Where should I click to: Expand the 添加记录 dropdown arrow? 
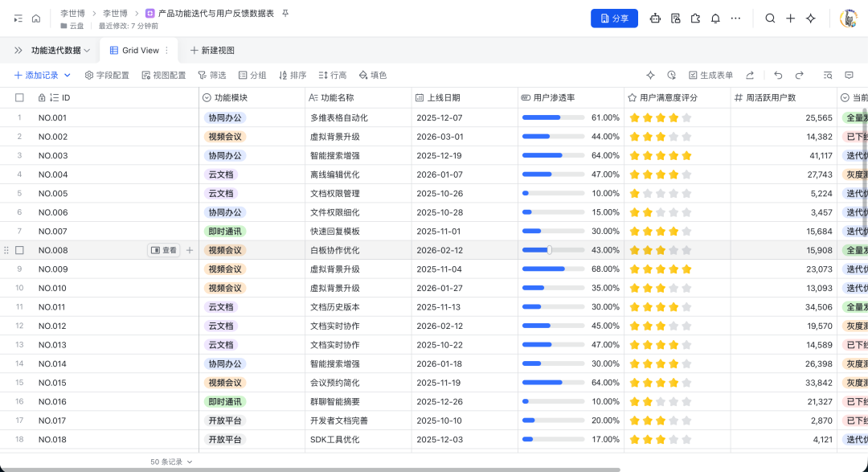[x=66, y=75]
